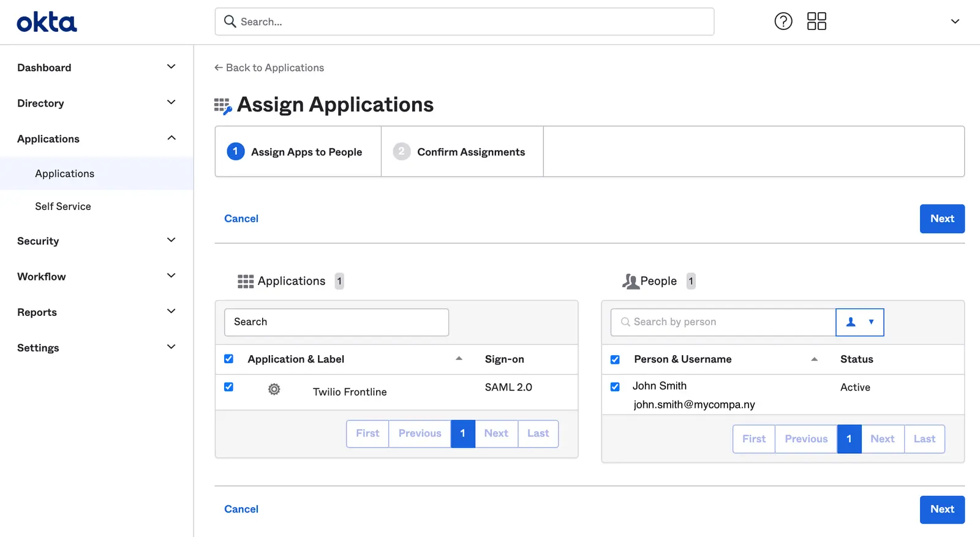Click page 1 in applications pagination
This screenshot has height=537, width=980.
463,434
